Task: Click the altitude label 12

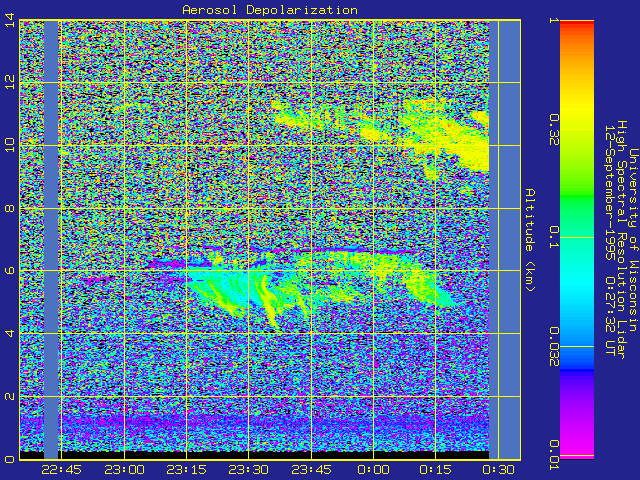Action: pyautogui.click(x=10, y=82)
